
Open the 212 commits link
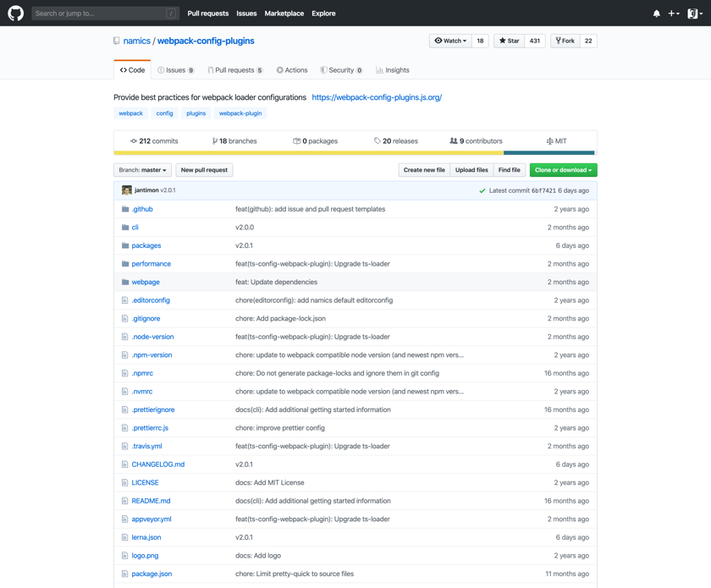(154, 141)
